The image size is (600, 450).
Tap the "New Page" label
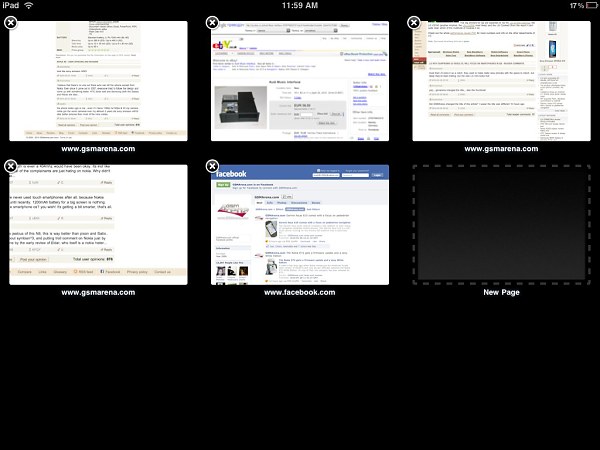coord(502,292)
